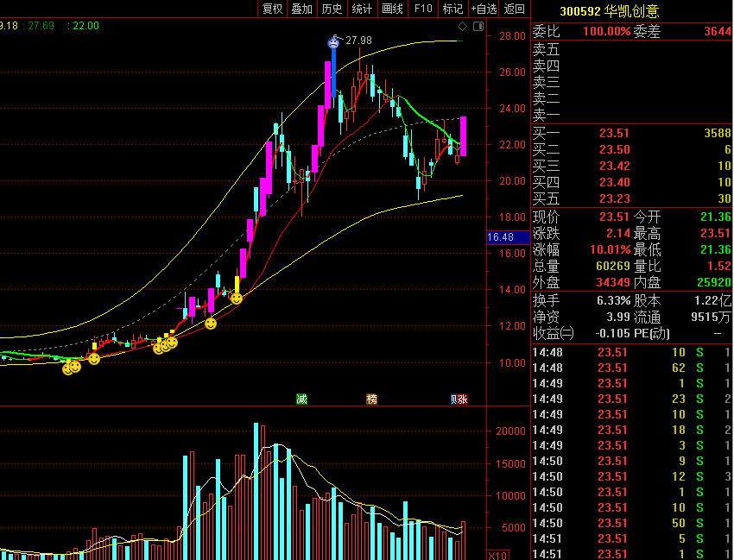Toggle the side panel layout icon
The width and height of the screenshot is (734, 560).
tap(478, 26)
